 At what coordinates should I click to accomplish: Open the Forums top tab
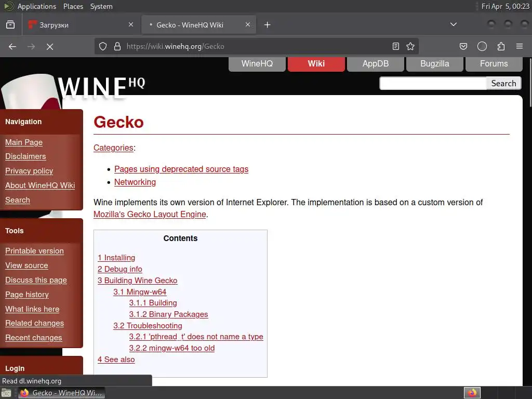click(x=494, y=64)
